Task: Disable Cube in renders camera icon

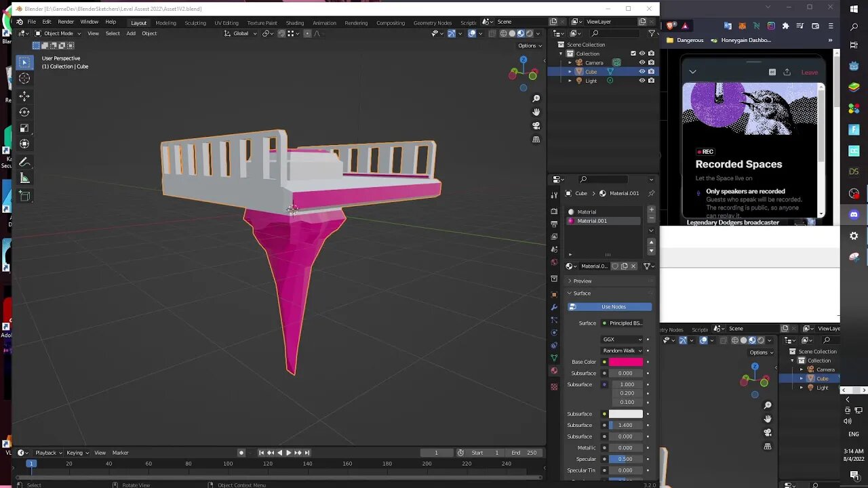Action: (651, 71)
